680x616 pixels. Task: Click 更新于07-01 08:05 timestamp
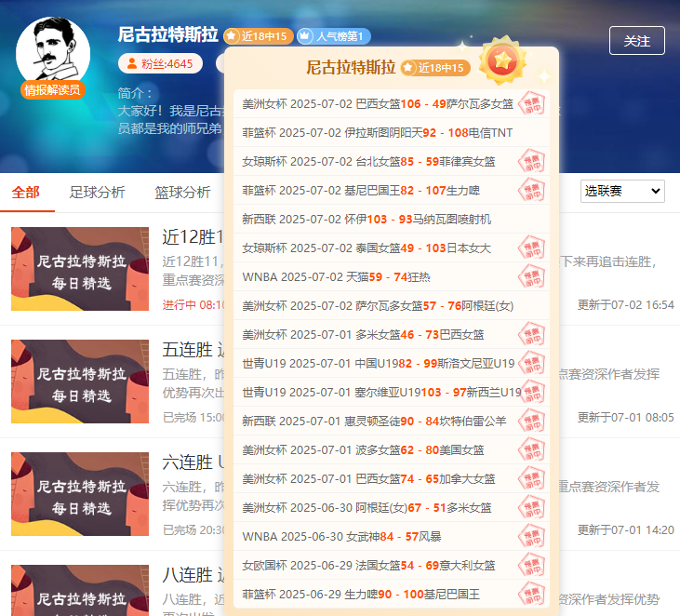click(x=626, y=417)
